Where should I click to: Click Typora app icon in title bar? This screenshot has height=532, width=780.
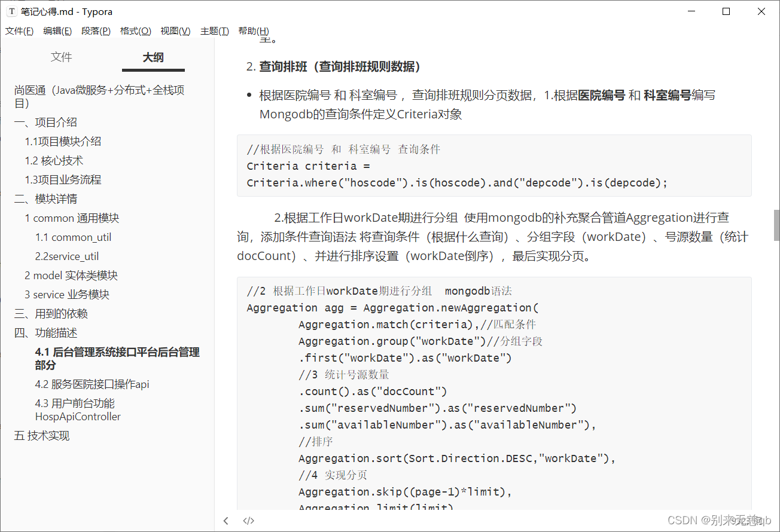coord(11,11)
